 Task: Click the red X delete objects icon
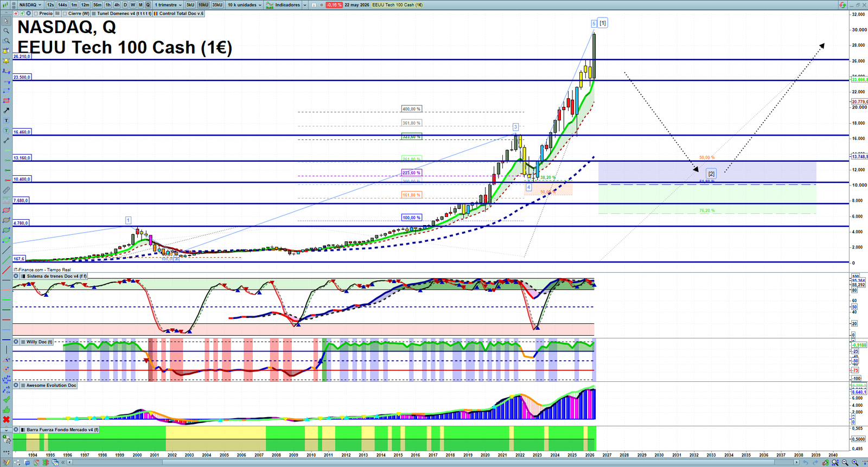7,419
